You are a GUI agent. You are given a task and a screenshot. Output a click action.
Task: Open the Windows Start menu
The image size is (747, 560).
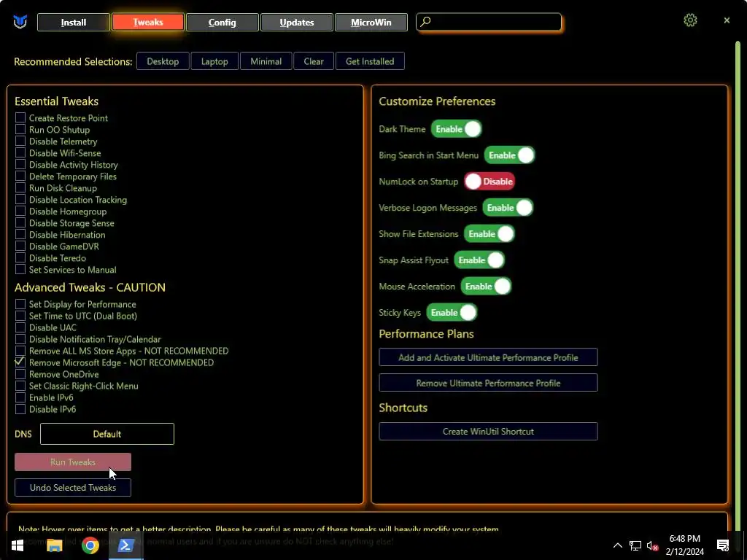coord(18,545)
